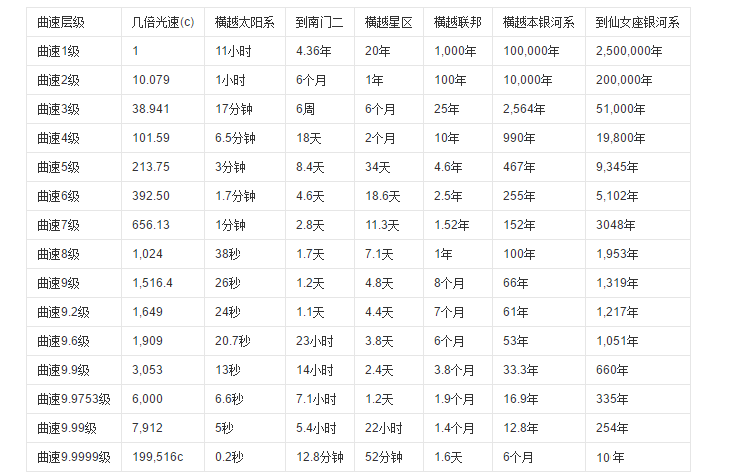Select the 曲速9.9753级 row label

pyautogui.click(x=74, y=399)
